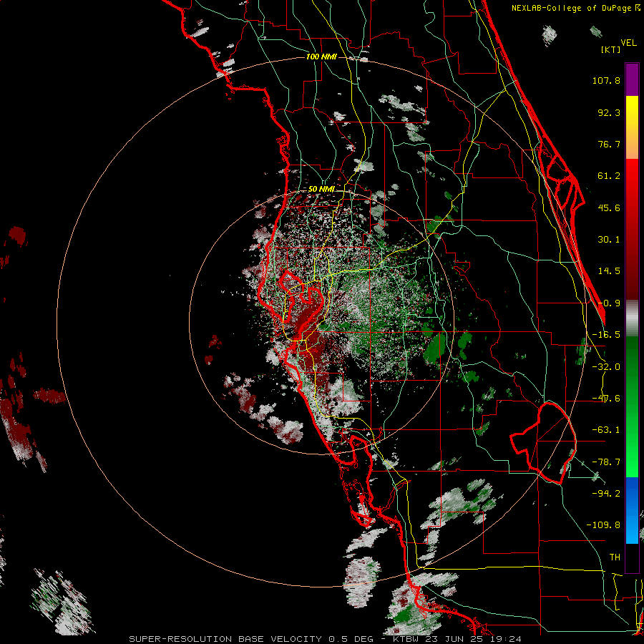Image resolution: width=644 pixels, height=644 pixels.
Task: Select the -63.1 scale value
Action: tap(606, 430)
